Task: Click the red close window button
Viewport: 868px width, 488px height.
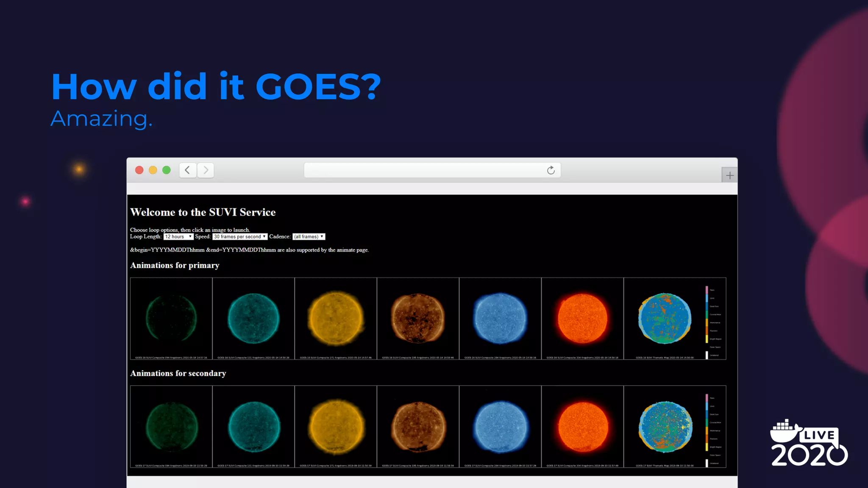Action: (139, 170)
